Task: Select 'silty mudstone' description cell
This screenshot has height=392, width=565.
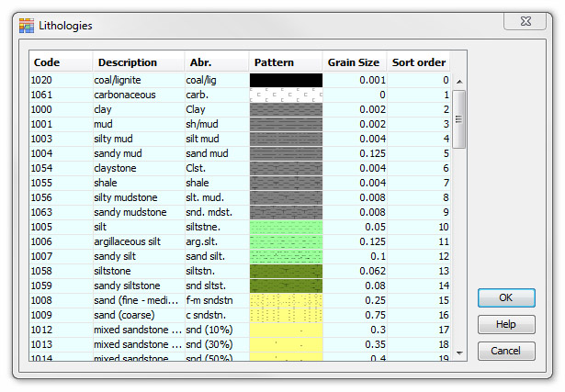Action: tap(139, 198)
